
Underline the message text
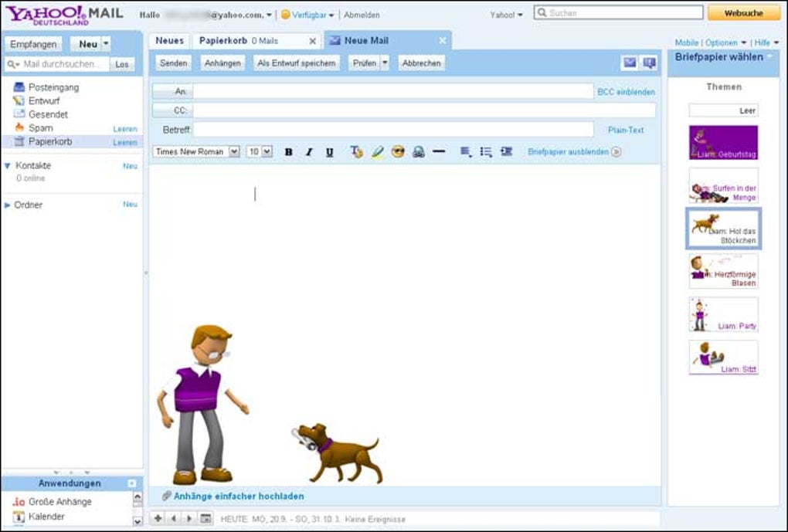point(330,153)
